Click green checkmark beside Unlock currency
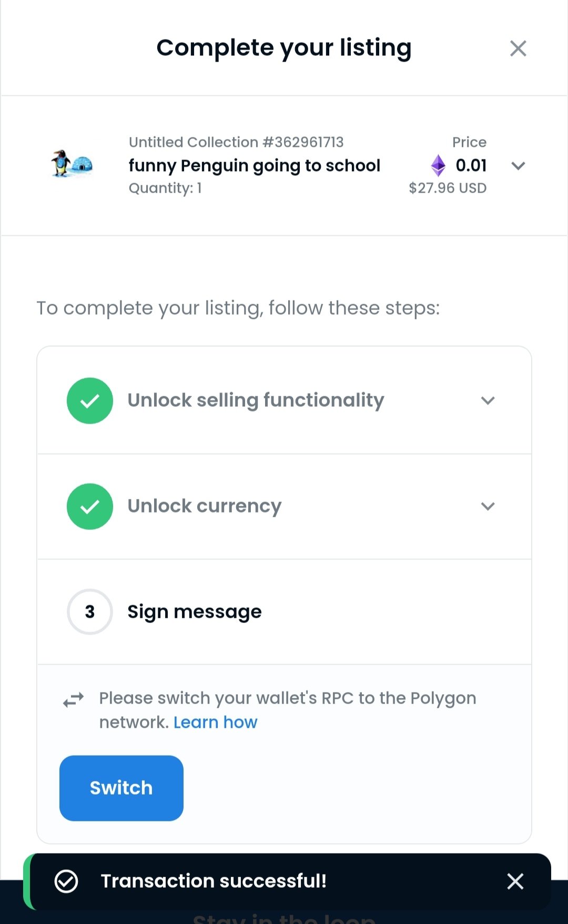The height and width of the screenshot is (924, 568). [x=90, y=506]
